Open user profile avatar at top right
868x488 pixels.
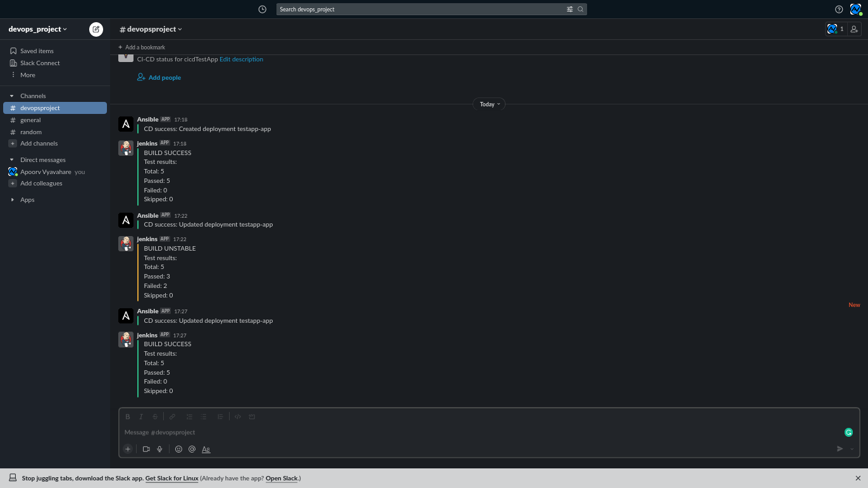pyautogui.click(x=856, y=9)
